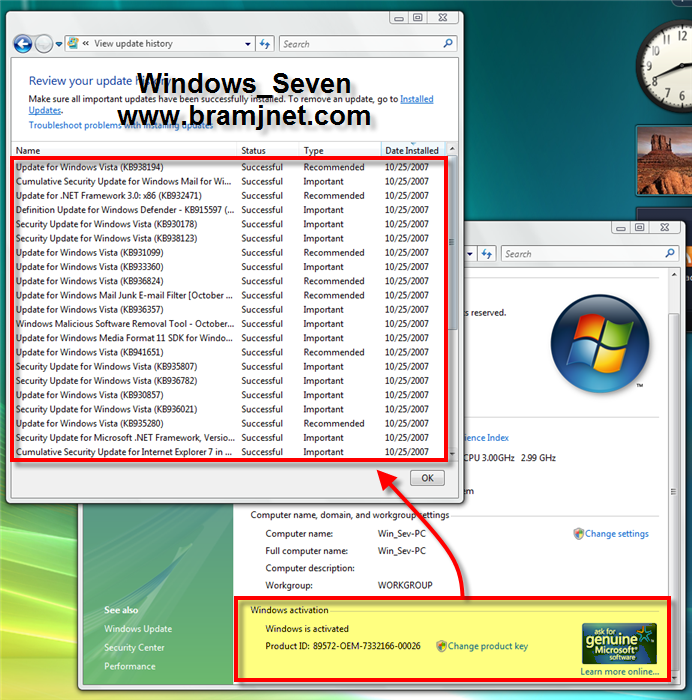Click the slideshow photo gadget on sidebar
692x700 pixels.
664,161
